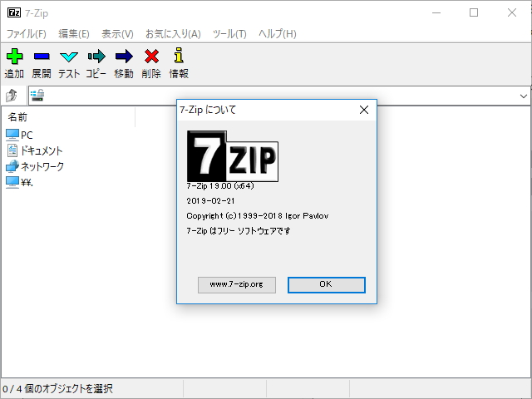Click the Copy (コピー) toolbar icon

[96, 56]
